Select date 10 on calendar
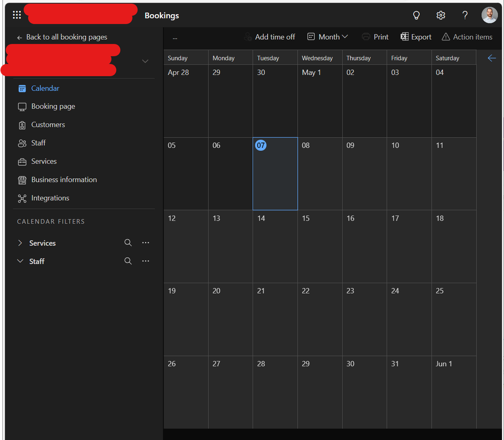Viewport: 504px width, 440px height. point(409,174)
